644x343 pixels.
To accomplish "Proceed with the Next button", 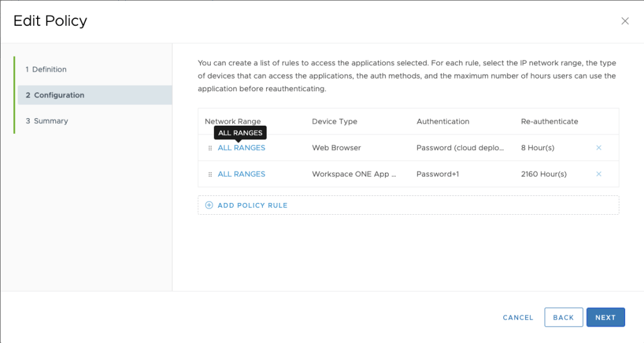I will [x=605, y=317].
